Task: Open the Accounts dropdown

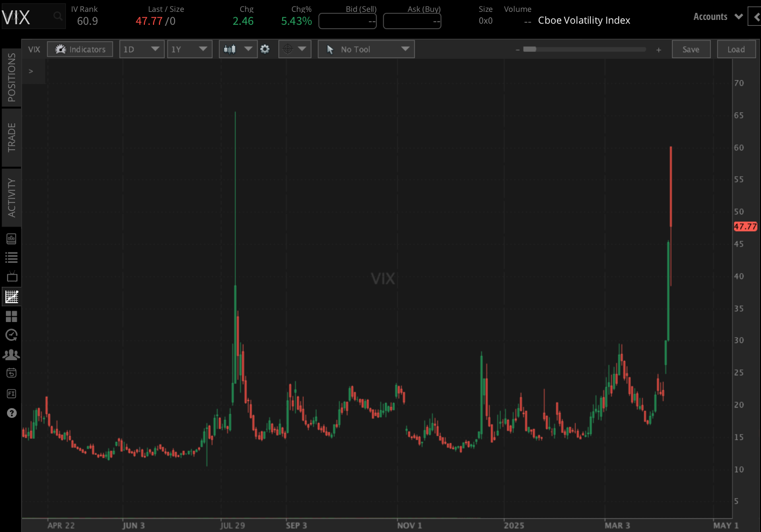Action: pyautogui.click(x=717, y=16)
